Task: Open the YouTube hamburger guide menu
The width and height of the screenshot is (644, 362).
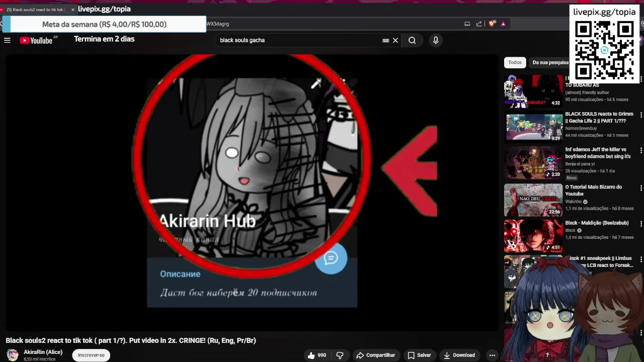Action: click(x=7, y=40)
